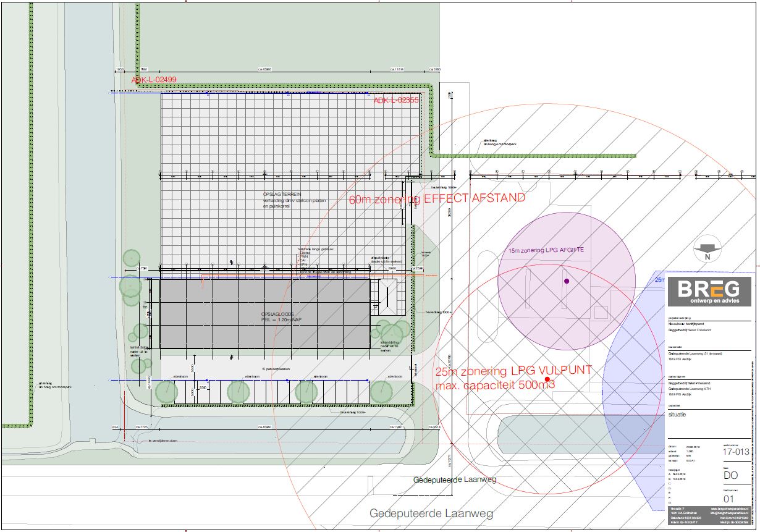Image resolution: width=760 pixels, height=532 pixels.
Task: Select the 25m zonering LPG VULPUNT label
Action: pyautogui.click(x=513, y=371)
